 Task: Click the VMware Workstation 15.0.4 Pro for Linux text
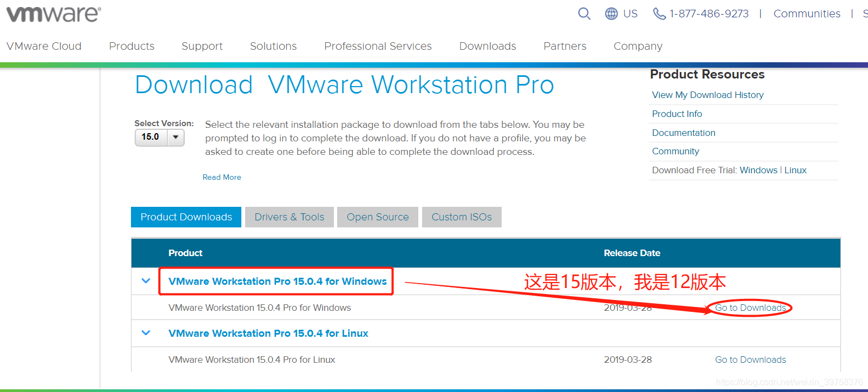point(252,360)
